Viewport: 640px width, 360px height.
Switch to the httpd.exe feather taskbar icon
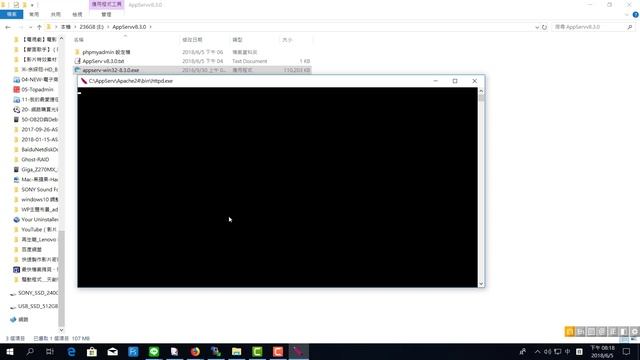point(299,351)
